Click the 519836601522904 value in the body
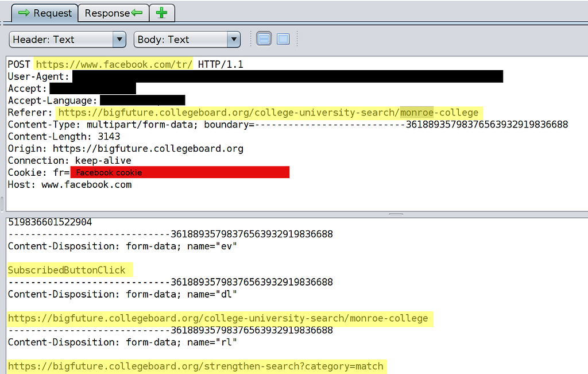The height and width of the screenshot is (374, 588). [50, 222]
